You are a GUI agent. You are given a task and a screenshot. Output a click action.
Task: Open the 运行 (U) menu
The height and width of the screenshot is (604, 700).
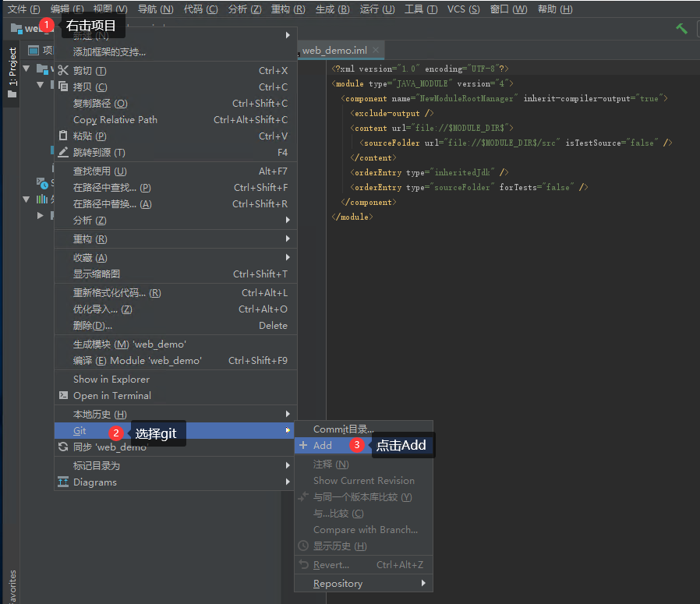(x=377, y=9)
